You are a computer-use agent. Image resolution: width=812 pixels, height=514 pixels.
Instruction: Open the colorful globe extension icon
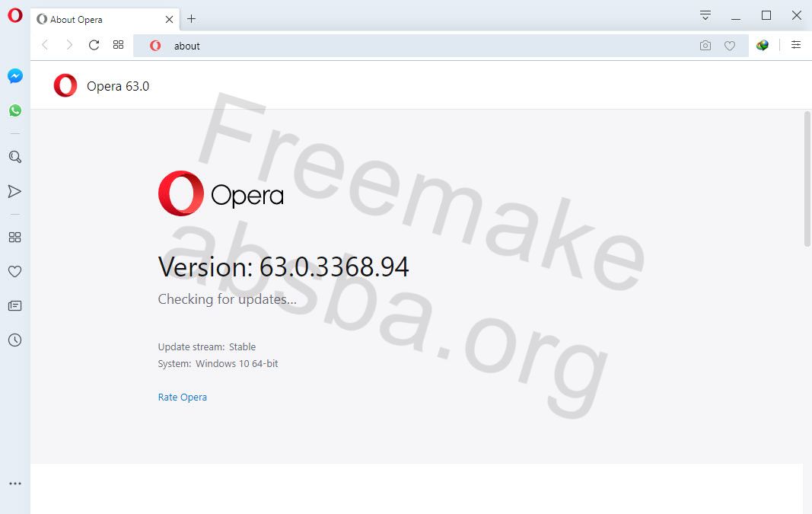763,45
